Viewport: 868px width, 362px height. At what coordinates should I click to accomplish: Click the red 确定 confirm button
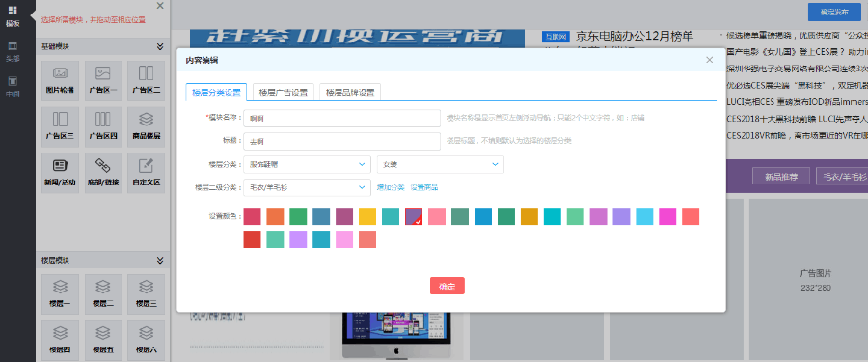coord(448,286)
